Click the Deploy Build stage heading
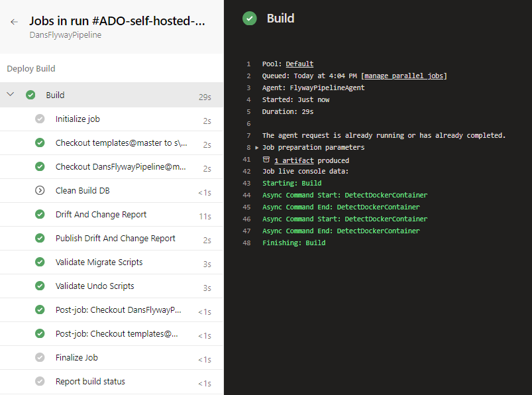532x395 pixels. pos(31,68)
